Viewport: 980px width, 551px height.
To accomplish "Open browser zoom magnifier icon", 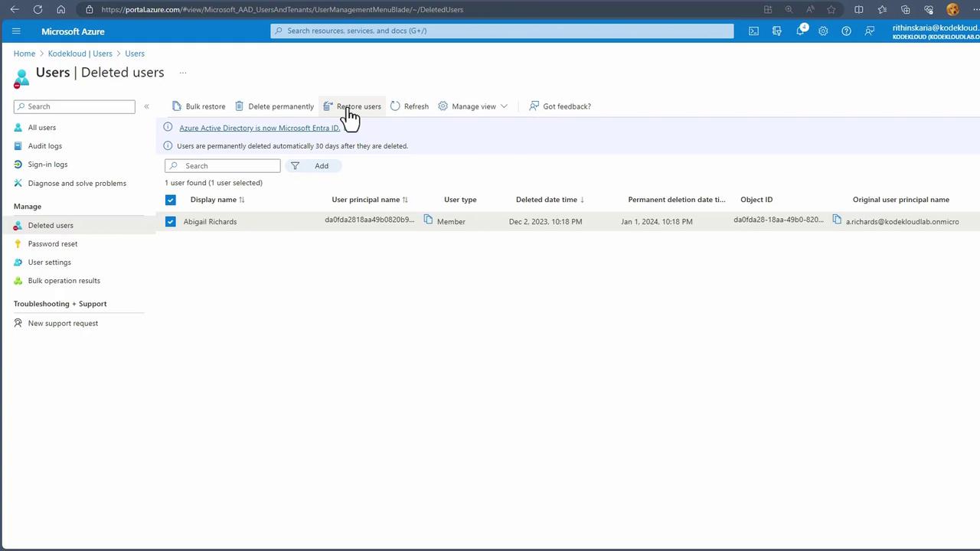I will [789, 9].
